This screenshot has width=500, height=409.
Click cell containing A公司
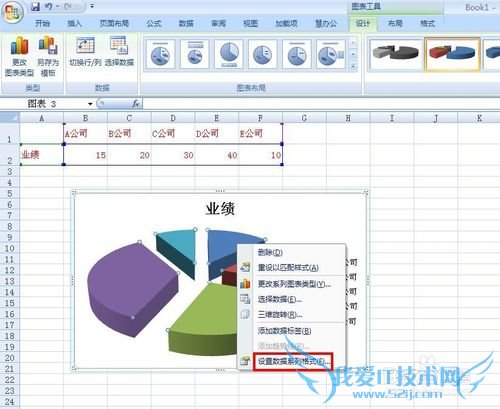point(85,134)
